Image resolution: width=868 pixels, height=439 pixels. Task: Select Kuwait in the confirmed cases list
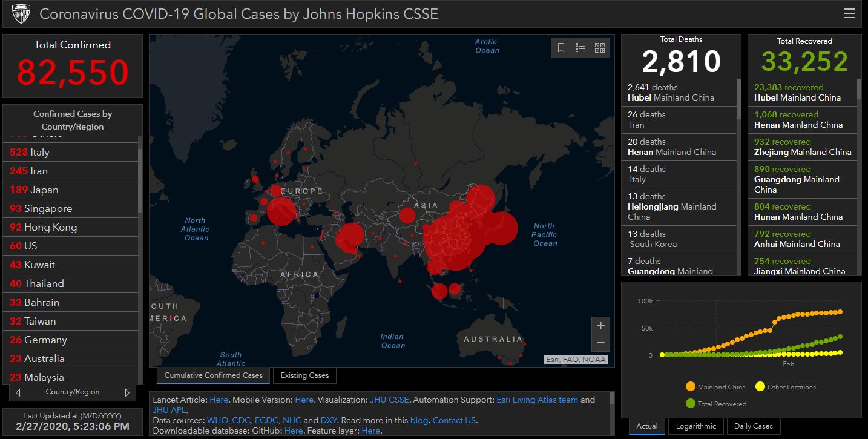click(x=71, y=265)
